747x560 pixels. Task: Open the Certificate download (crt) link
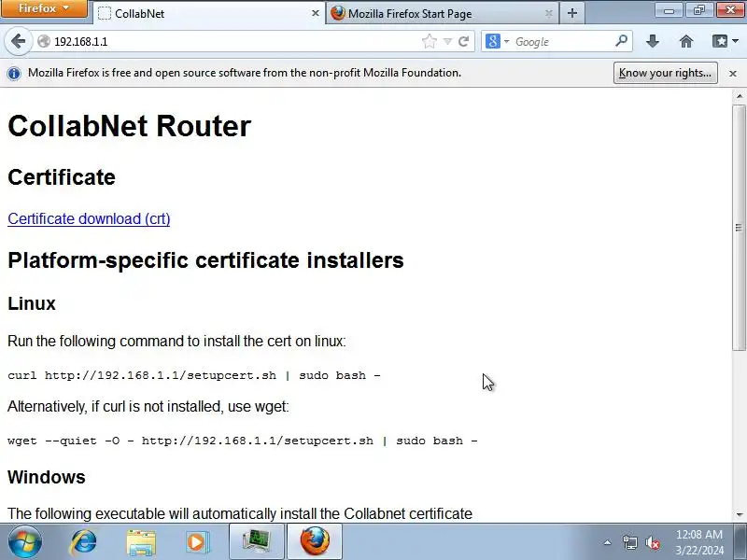[x=89, y=218]
